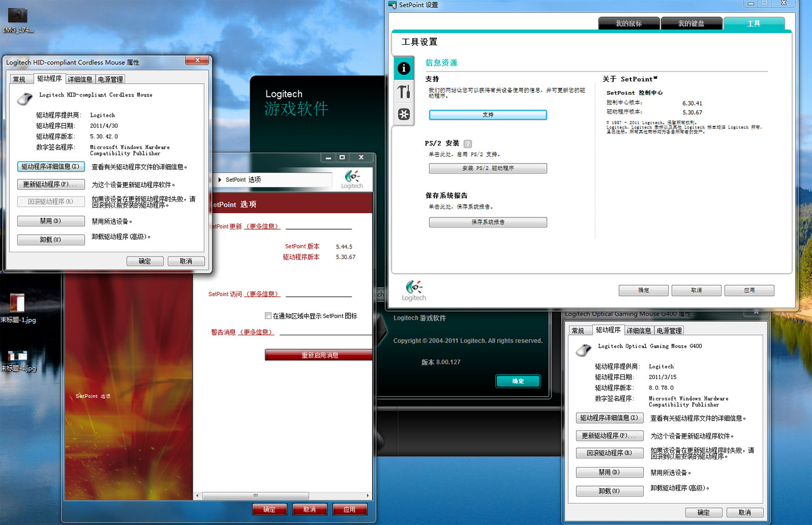Click the 支持 support button
812x525 pixels.
tap(488, 115)
